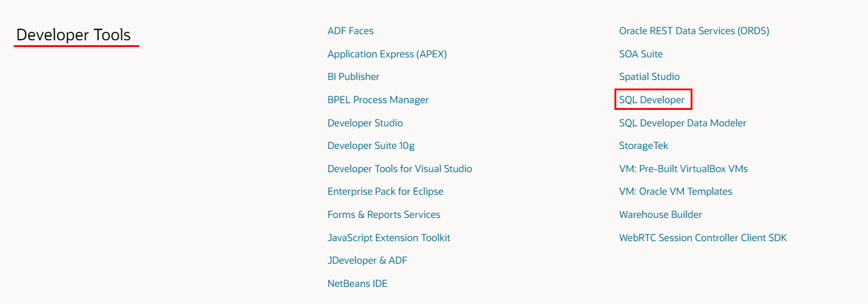Select the StorageTek link
Viewport: 868px width, 304px height.
point(644,145)
